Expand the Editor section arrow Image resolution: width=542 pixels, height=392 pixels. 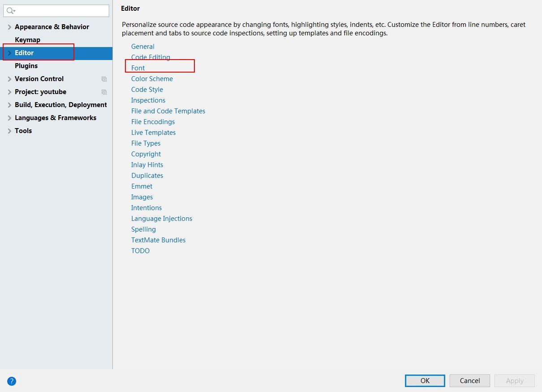click(9, 53)
